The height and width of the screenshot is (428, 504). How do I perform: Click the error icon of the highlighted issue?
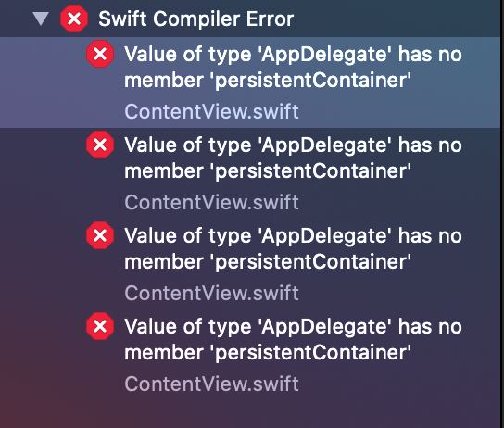pos(100,54)
